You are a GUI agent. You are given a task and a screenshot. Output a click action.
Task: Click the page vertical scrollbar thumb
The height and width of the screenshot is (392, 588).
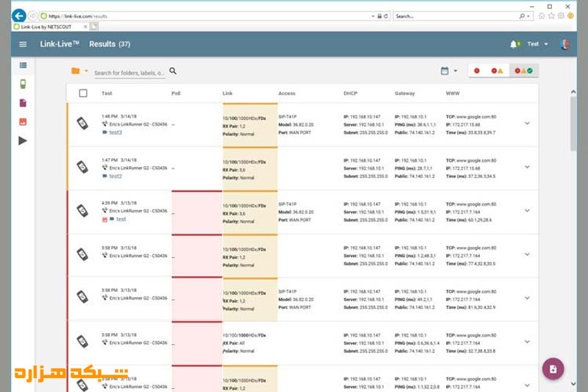(x=573, y=124)
